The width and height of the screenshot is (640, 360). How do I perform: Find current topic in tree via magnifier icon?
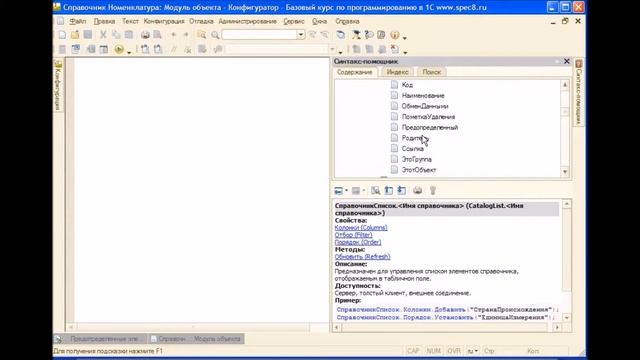[x=375, y=191]
